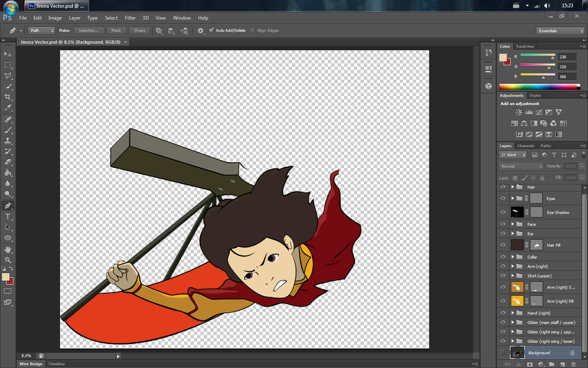Toggle Auto Add/Delete checkbox

tap(211, 30)
